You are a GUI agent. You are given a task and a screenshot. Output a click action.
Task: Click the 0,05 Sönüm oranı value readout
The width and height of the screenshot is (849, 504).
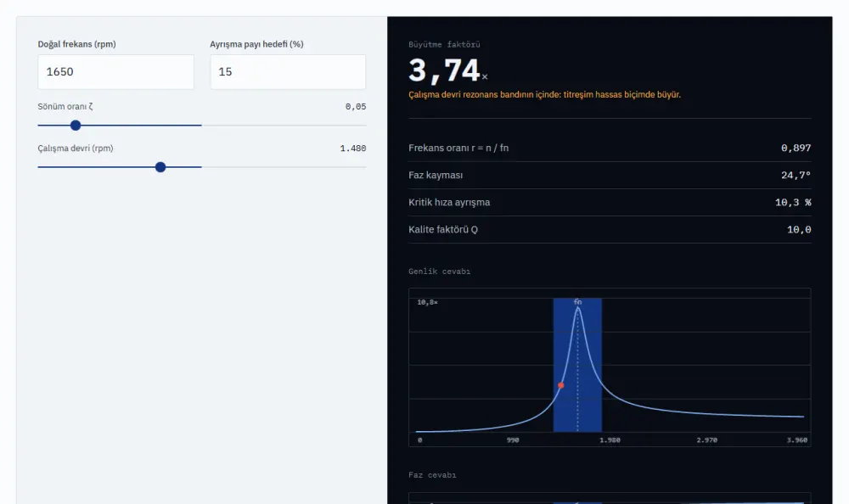(356, 107)
